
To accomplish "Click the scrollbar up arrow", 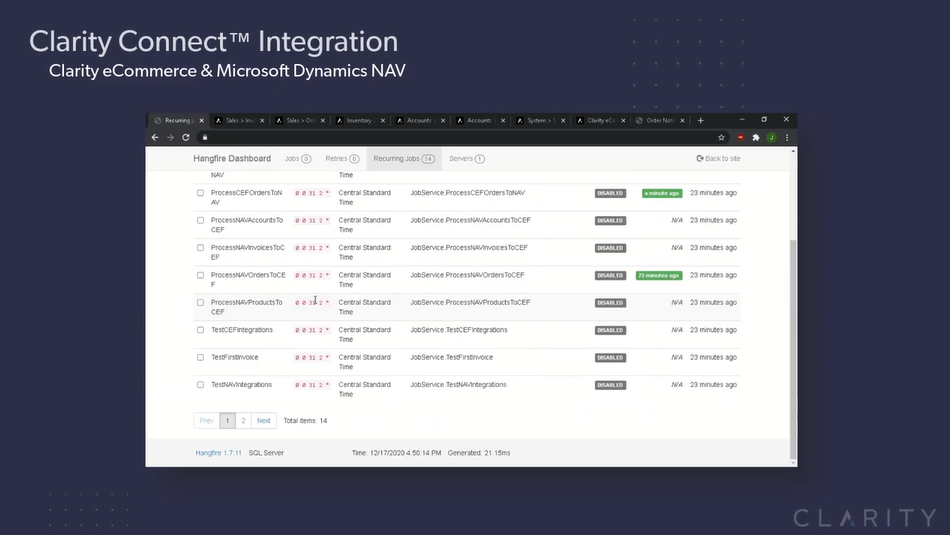I will click(x=793, y=151).
